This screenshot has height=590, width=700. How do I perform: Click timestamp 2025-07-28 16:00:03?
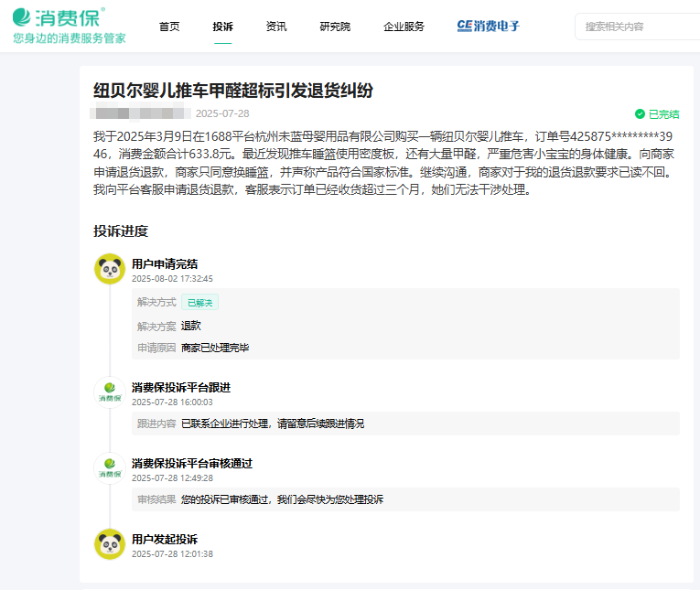pyautogui.click(x=172, y=402)
